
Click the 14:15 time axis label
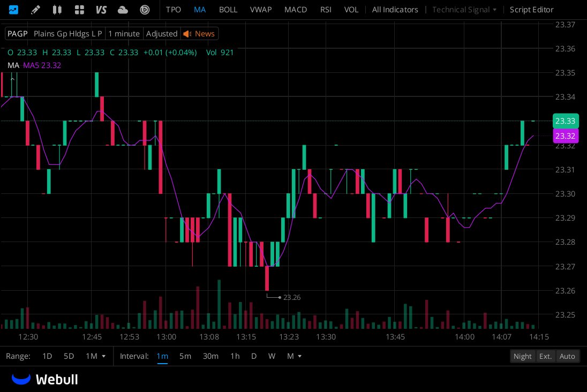click(539, 337)
